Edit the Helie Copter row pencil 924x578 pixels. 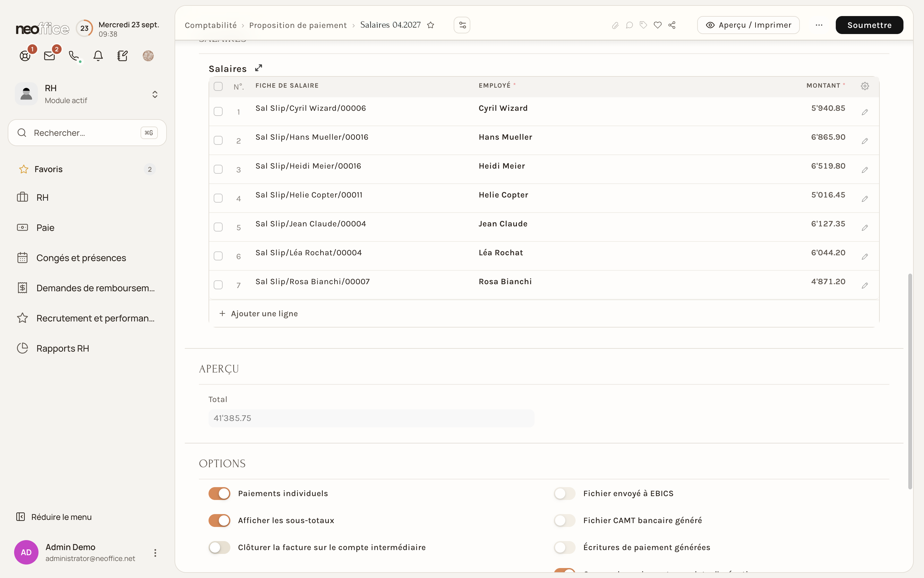[x=865, y=199]
